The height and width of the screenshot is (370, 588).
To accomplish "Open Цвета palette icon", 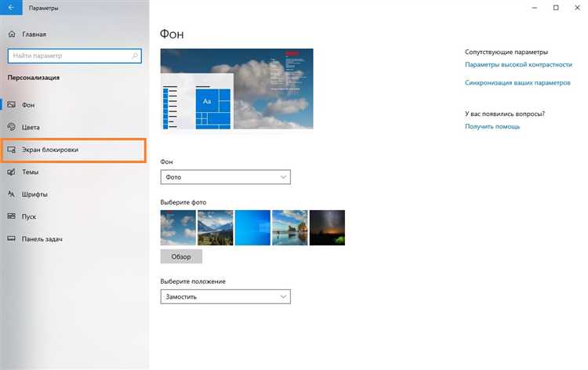I will pyautogui.click(x=12, y=127).
